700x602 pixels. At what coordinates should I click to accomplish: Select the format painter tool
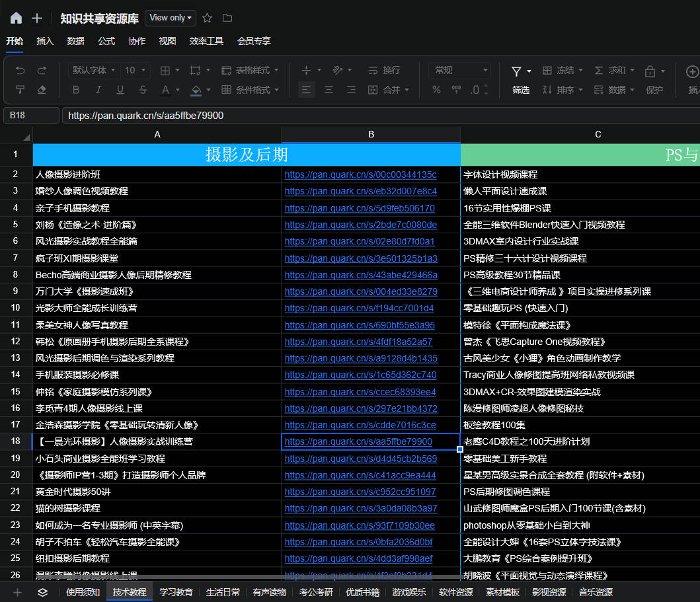pos(20,90)
